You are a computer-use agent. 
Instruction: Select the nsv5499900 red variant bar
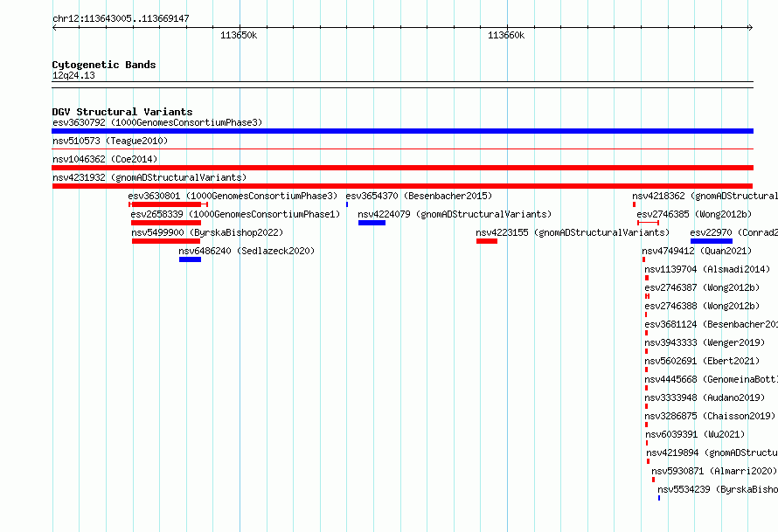coord(166,241)
